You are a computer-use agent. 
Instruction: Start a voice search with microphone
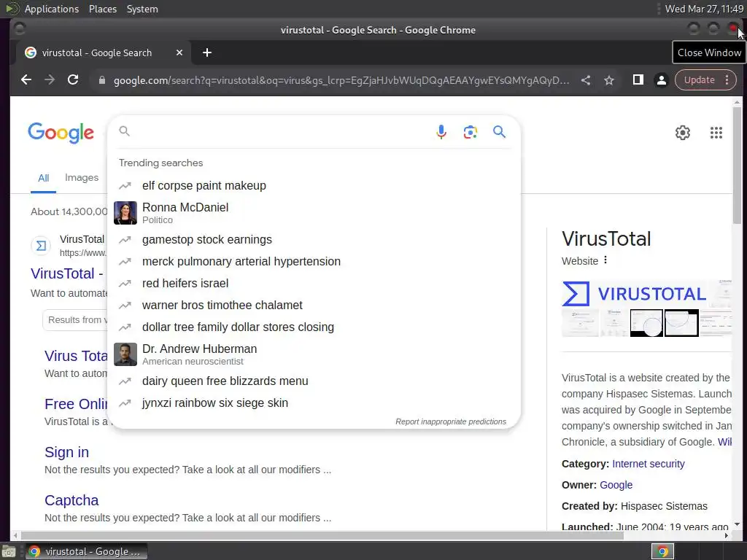click(x=441, y=132)
